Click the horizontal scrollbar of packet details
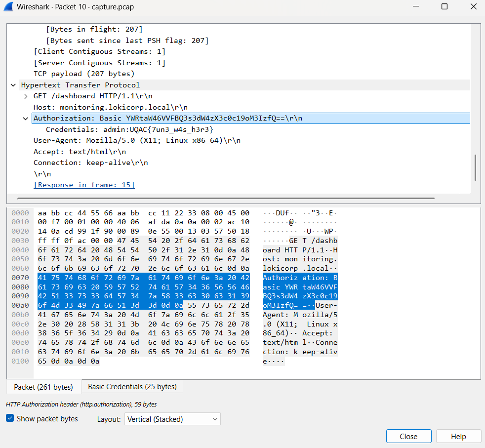The width and height of the screenshot is (485, 448). [x=226, y=199]
